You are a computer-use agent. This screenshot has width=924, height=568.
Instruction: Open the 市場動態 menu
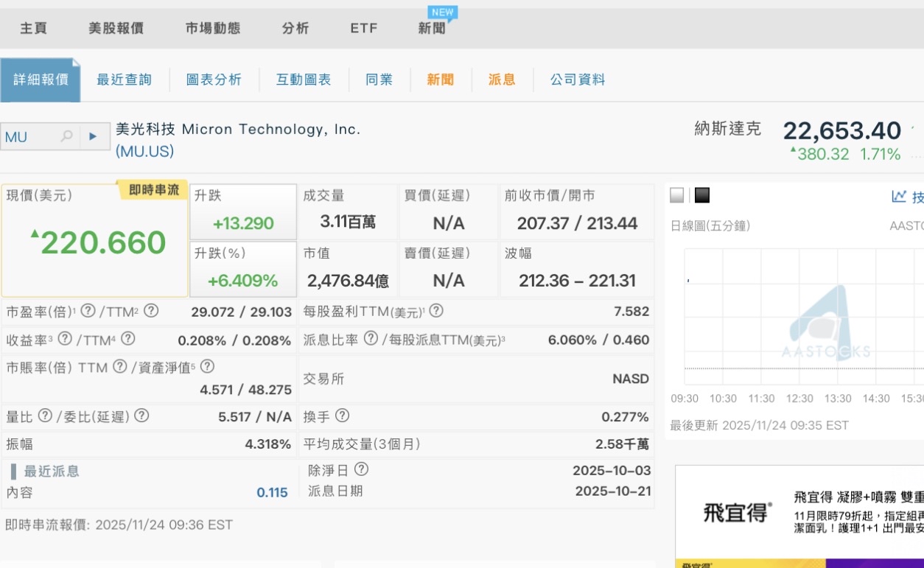[213, 29]
